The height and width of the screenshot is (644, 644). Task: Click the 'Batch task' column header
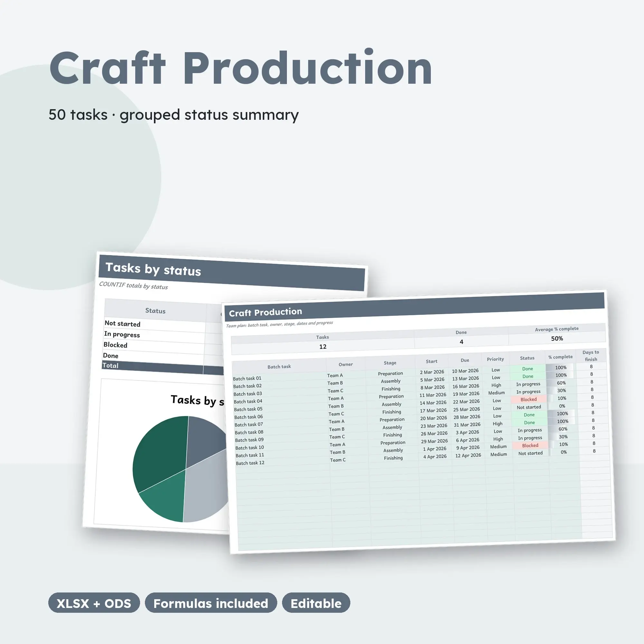click(x=279, y=367)
